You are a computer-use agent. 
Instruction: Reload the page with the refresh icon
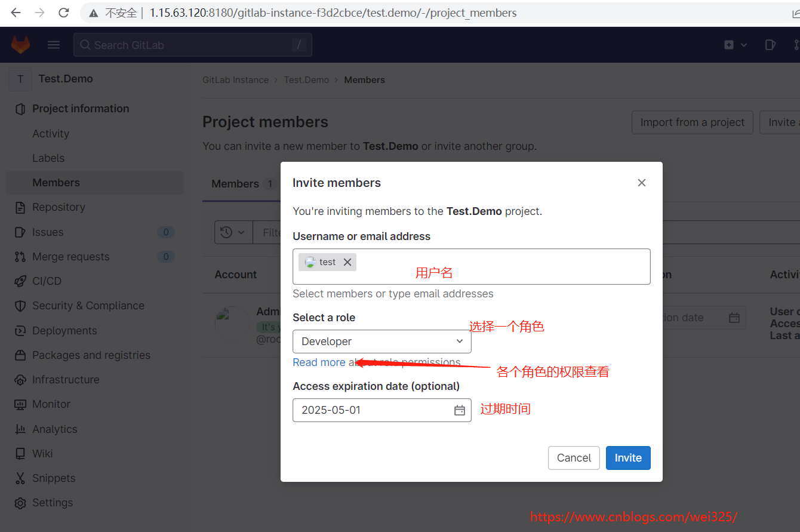click(x=64, y=13)
